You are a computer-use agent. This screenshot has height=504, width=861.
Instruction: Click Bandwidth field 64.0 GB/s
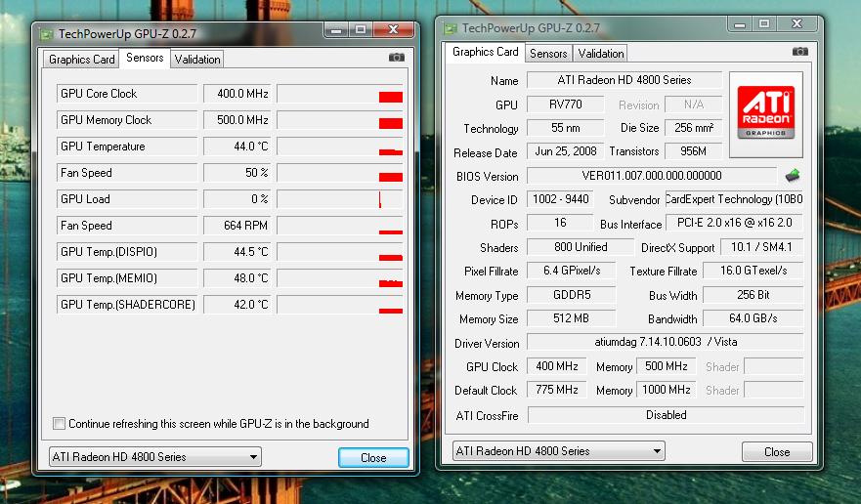tap(753, 317)
